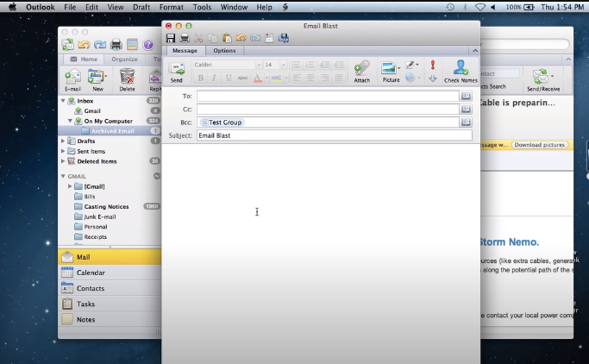The height and width of the screenshot is (364, 589).
Task: Switch to Notes view
Action: tap(110, 320)
